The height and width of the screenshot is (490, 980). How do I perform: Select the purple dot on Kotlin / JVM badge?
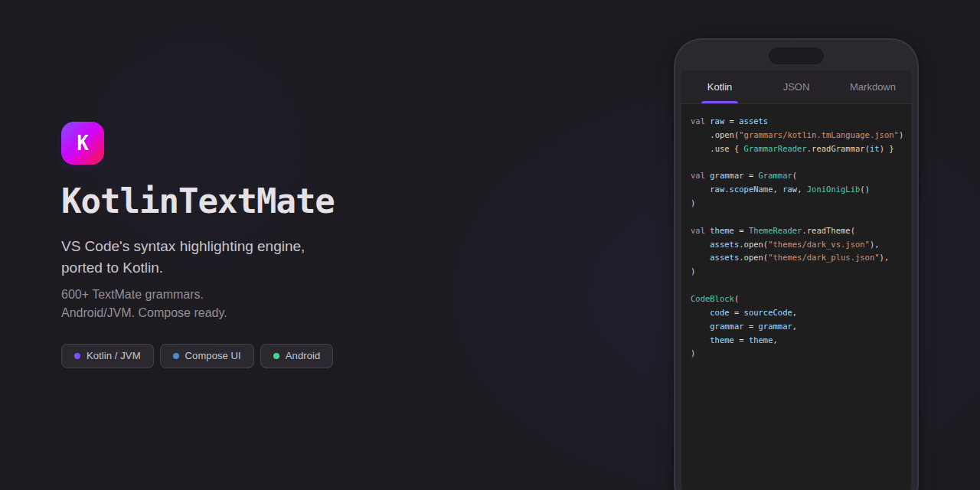click(77, 355)
